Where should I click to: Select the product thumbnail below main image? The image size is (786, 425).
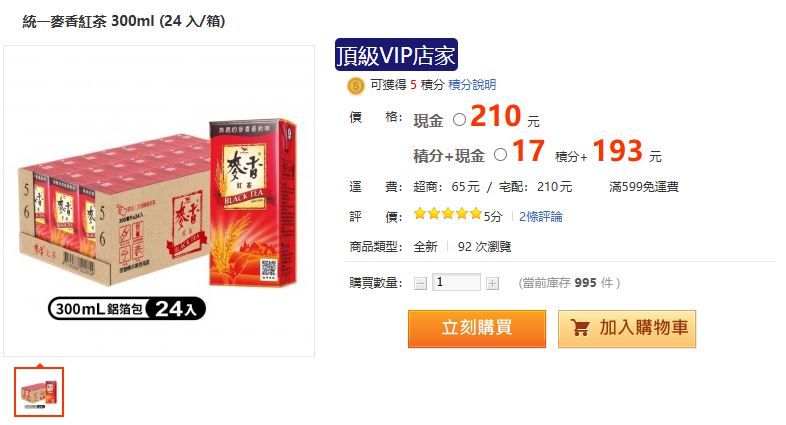click(39, 392)
